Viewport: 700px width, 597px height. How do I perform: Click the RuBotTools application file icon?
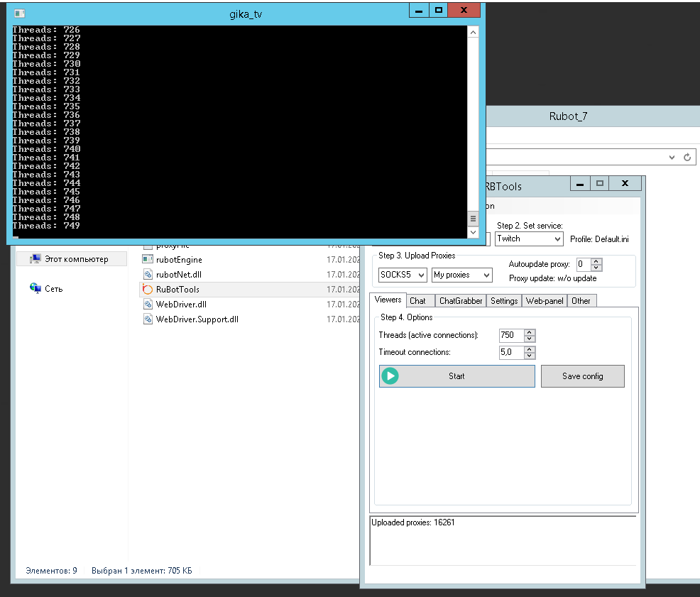click(x=148, y=290)
